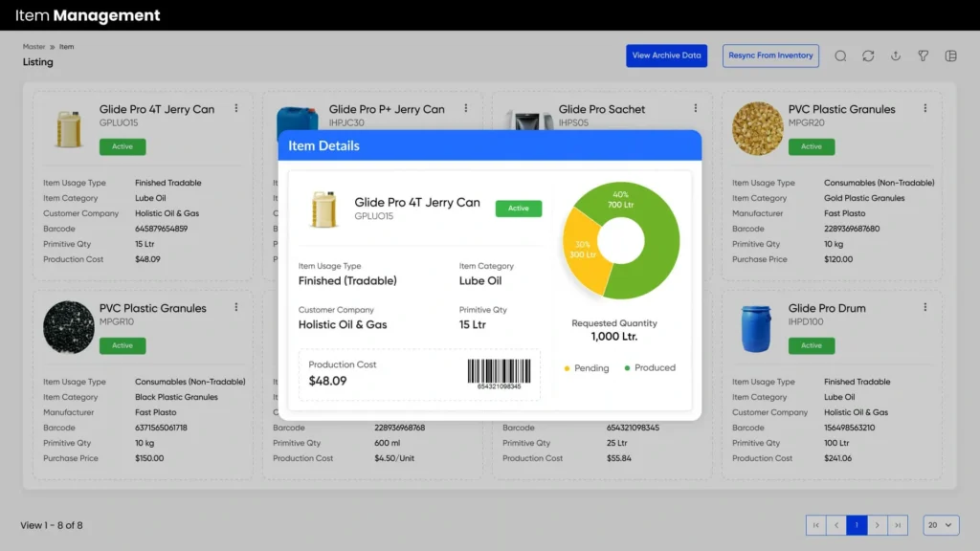980x551 pixels.
Task: Click the Resync From Inventory button
Action: pyautogui.click(x=770, y=55)
